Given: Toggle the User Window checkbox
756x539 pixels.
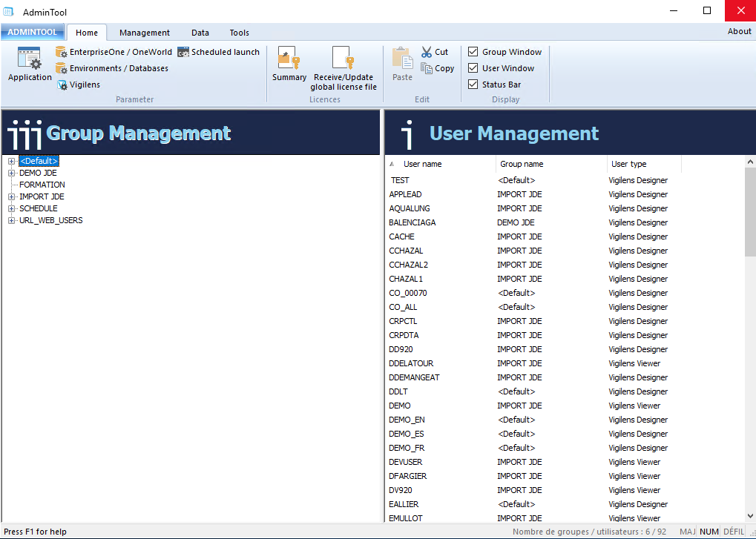Looking at the screenshot, I should pyautogui.click(x=473, y=68).
